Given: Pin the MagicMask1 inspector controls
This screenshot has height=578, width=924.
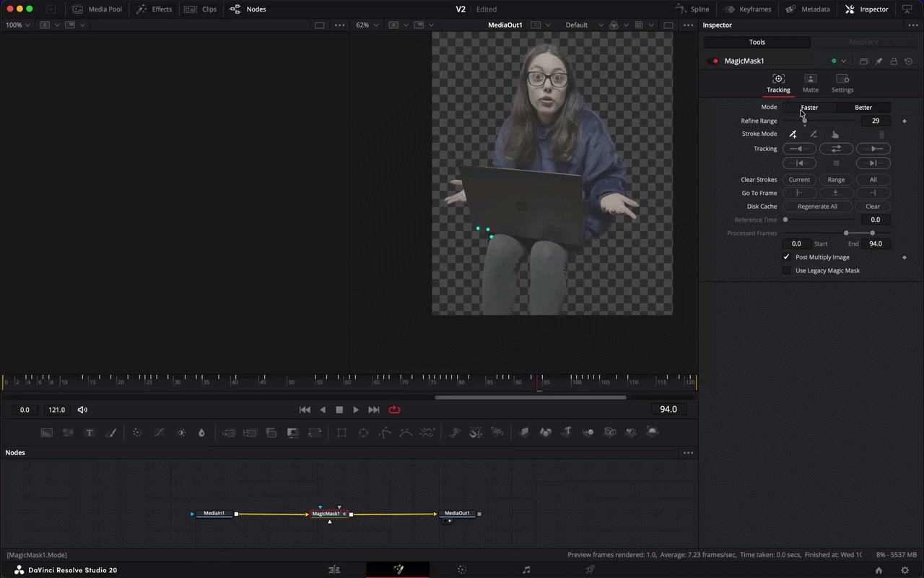Looking at the screenshot, I should coord(879,61).
